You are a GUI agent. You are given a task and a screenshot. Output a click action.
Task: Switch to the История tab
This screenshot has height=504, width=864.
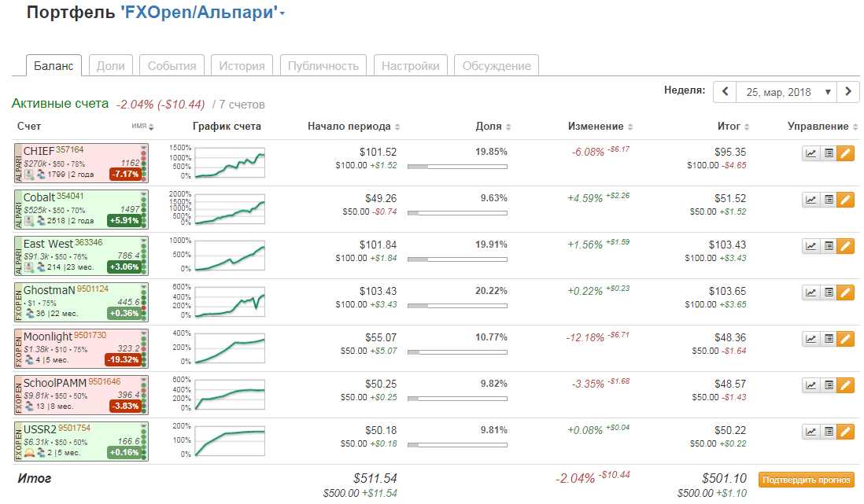[x=242, y=66]
